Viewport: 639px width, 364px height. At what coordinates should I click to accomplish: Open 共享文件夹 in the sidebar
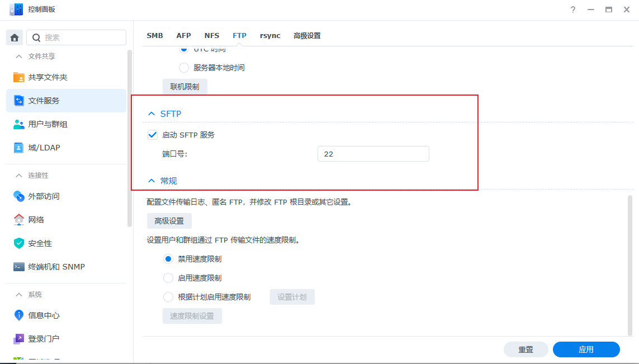pos(66,77)
